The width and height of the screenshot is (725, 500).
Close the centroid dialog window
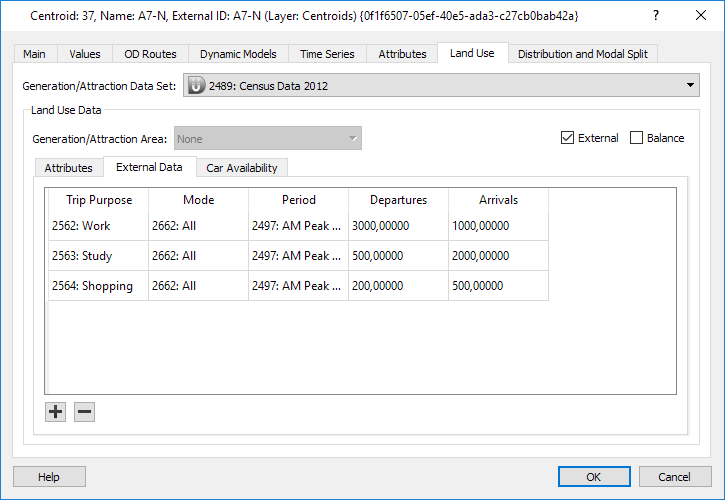click(x=700, y=15)
